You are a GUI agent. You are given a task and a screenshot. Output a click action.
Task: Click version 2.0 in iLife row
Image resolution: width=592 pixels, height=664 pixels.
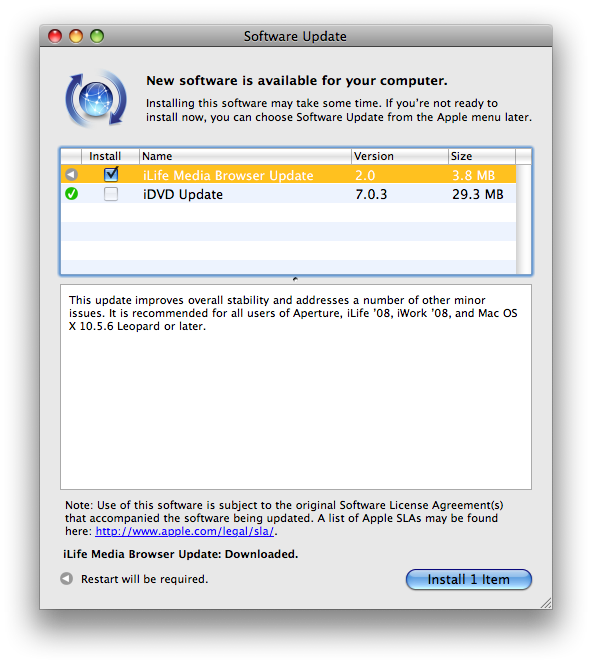[365, 175]
